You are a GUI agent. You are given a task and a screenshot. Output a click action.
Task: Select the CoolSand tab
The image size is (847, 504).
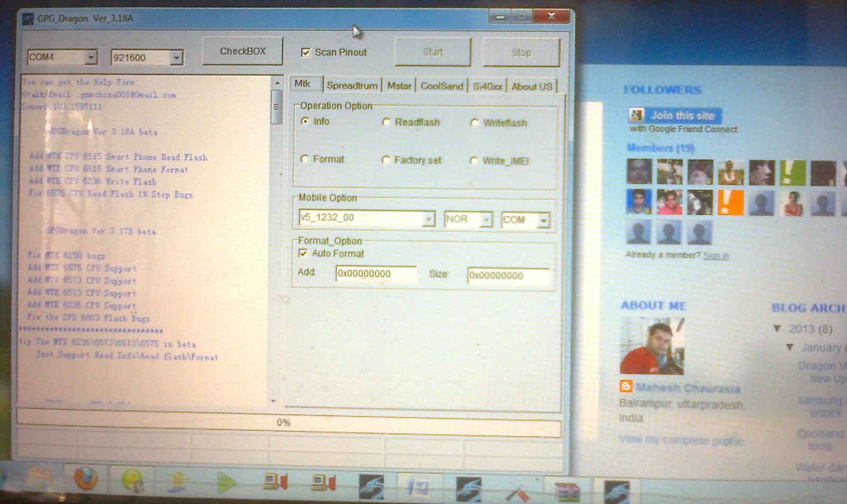click(441, 86)
